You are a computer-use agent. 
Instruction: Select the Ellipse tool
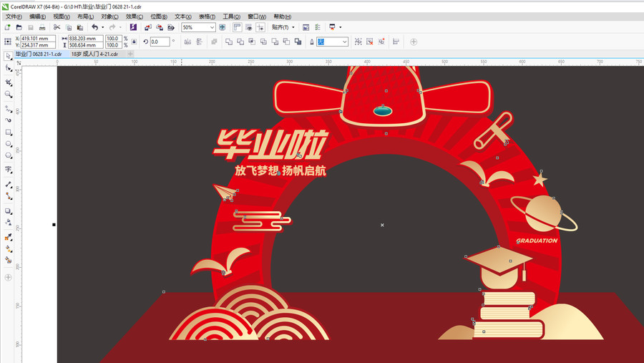[x=8, y=144]
